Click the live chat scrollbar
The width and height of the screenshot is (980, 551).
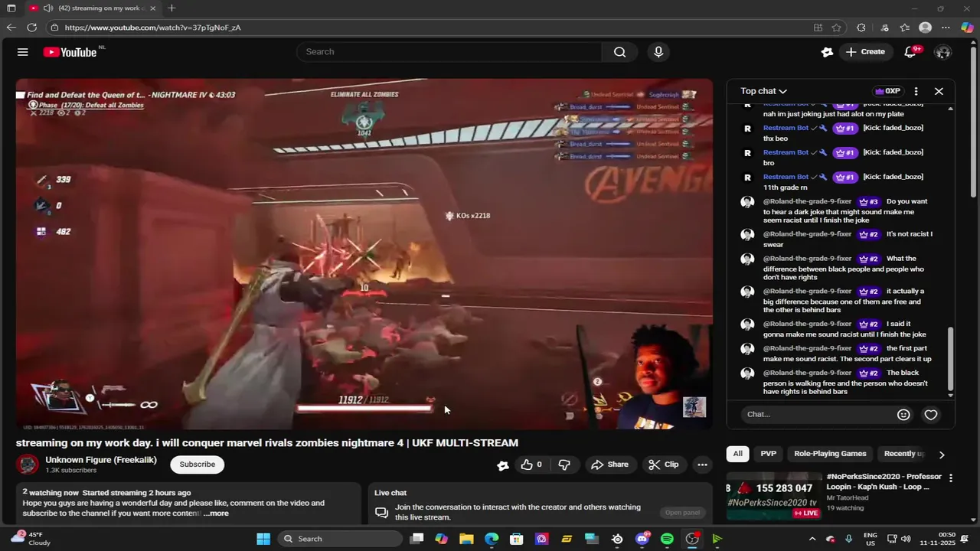click(x=951, y=358)
